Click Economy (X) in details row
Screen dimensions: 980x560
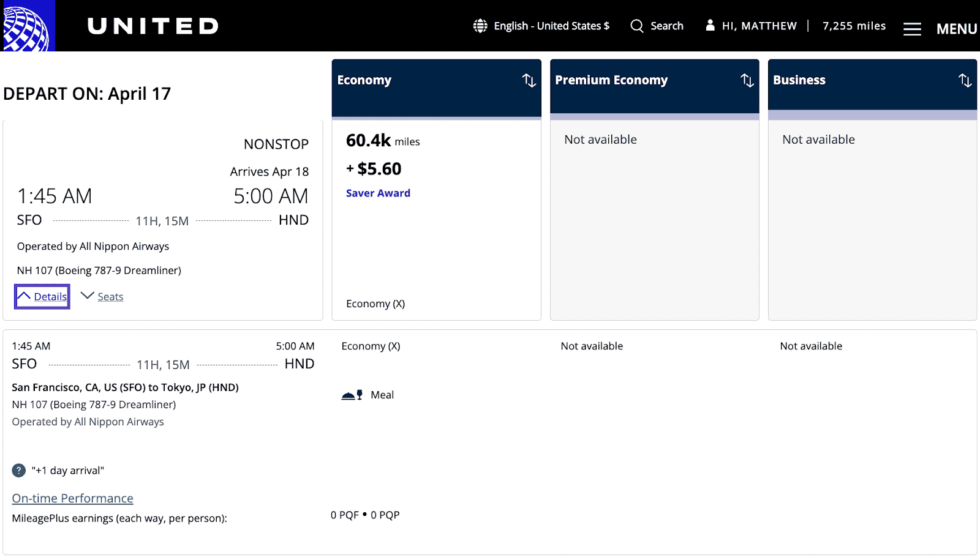(x=371, y=346)
